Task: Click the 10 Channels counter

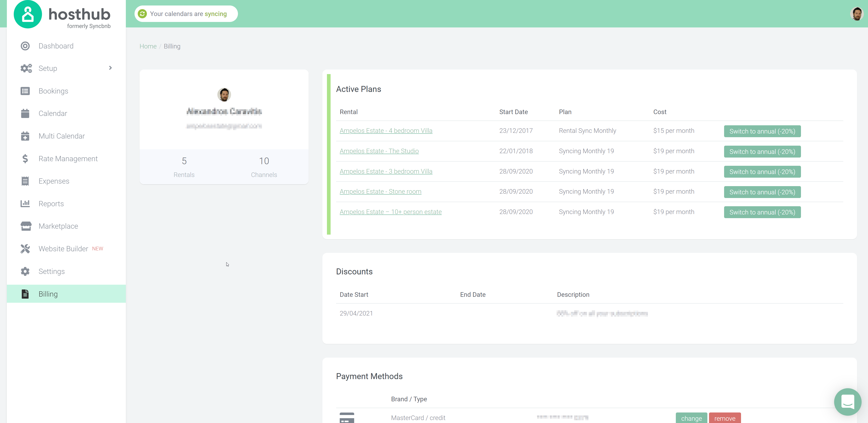Action: click(x=264, y=167)
